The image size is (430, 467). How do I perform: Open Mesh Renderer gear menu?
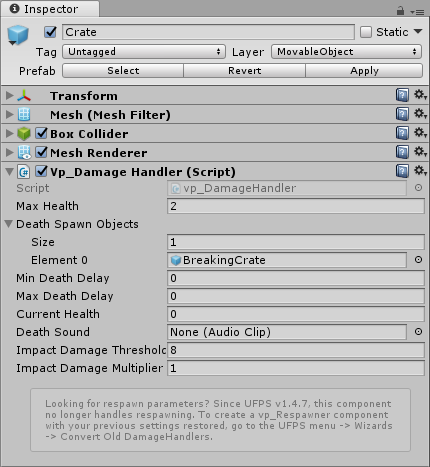(420, 152)
